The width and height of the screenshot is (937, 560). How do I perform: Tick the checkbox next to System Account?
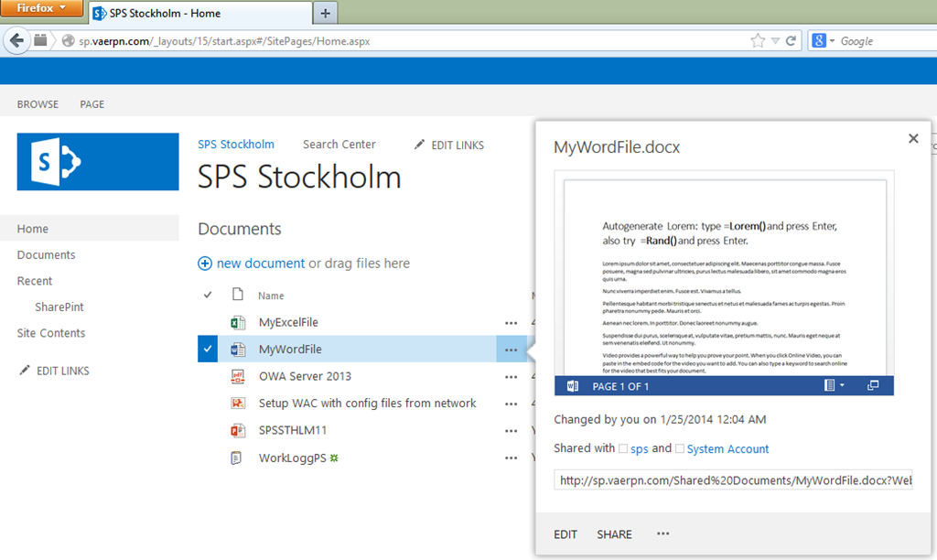click(680, 449)
